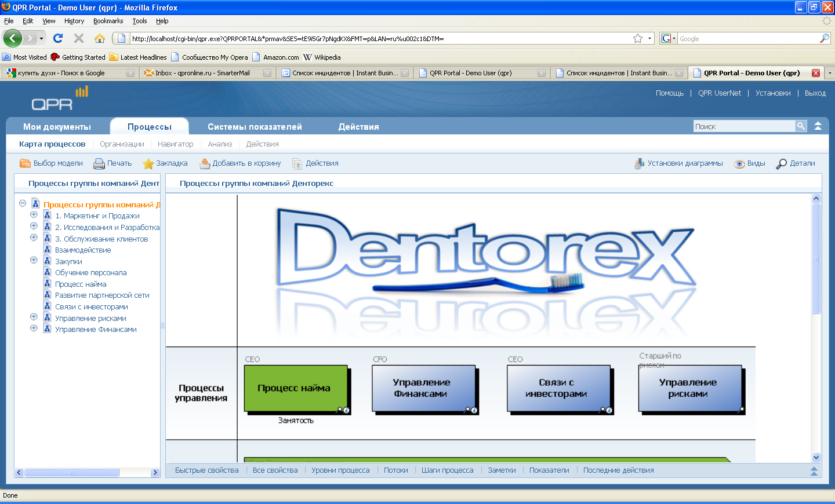The width and height of the screenshot is (835, 504).
Task: Click the Google search magnifier icon
Action: 825,38
